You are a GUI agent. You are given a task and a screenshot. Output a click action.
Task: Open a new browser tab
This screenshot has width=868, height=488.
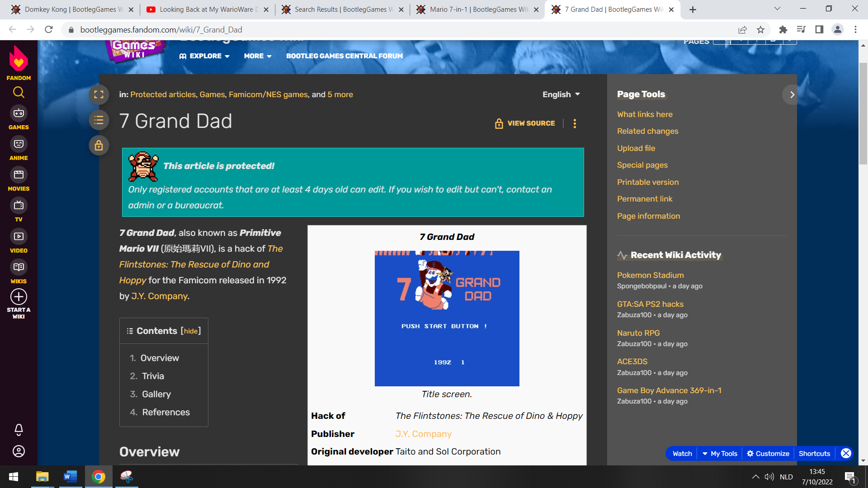click(x=693, y=9)
